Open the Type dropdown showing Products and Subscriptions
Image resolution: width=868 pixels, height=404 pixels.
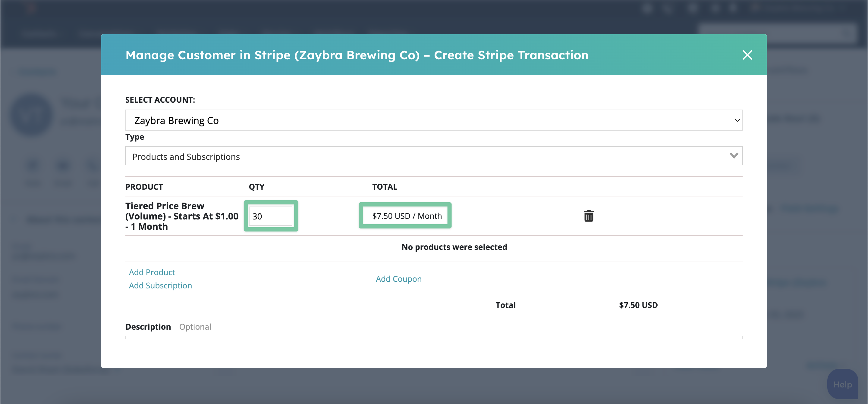tap(434, 156)
